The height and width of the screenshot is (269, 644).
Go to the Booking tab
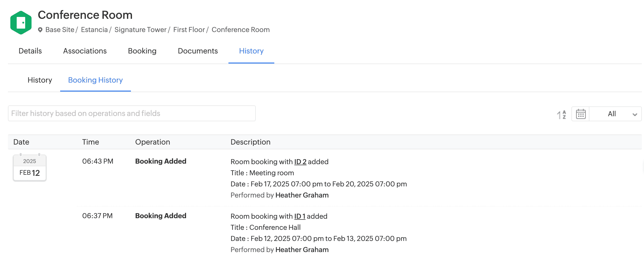(142, 51)
